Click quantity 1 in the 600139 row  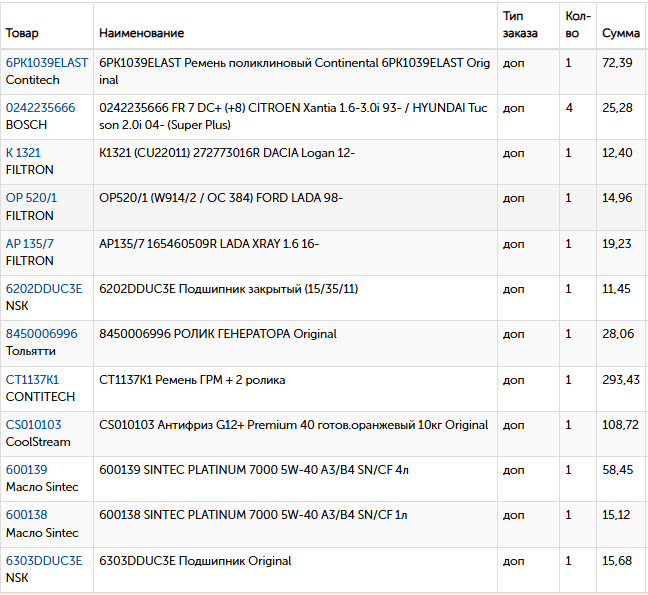coord(568,470)
